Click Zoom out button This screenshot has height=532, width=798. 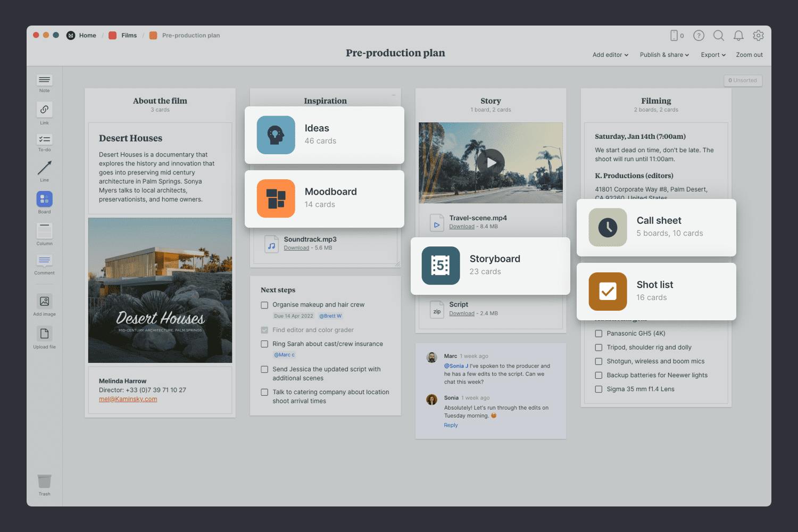pos(749,55)
